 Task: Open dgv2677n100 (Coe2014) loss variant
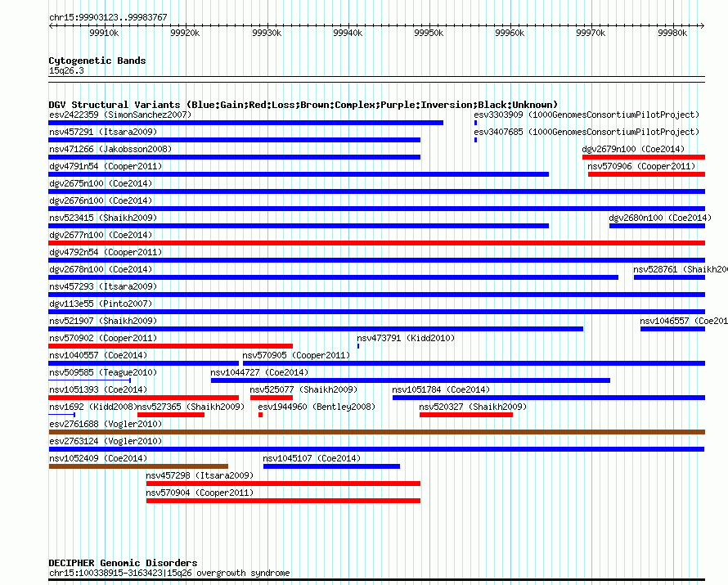pos(101,235)
